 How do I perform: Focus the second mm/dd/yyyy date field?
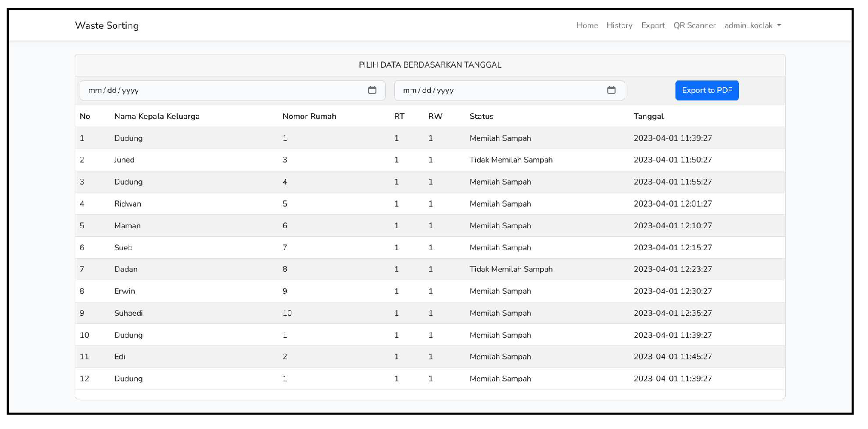(497, 90)
